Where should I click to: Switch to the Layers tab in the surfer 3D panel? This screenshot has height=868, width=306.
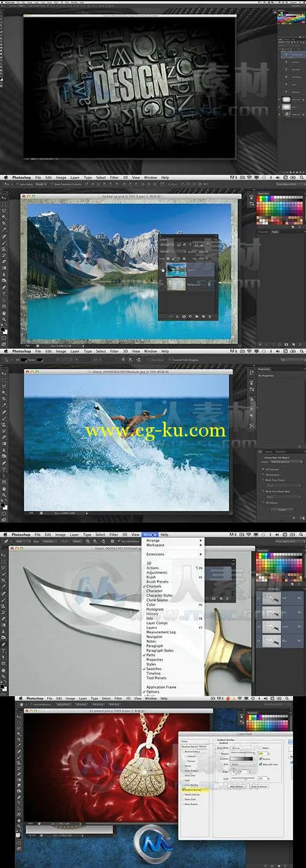(268, 452)
